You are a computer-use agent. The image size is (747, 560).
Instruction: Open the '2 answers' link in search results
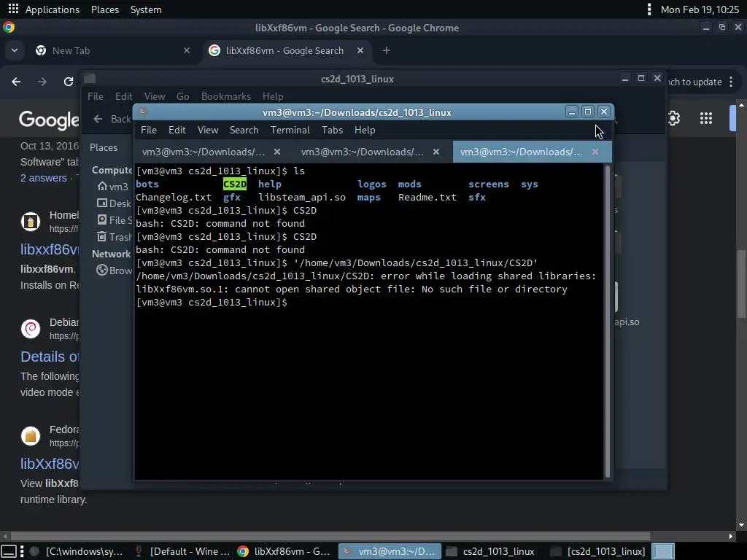pyautogui.click(x=43, y=178)
